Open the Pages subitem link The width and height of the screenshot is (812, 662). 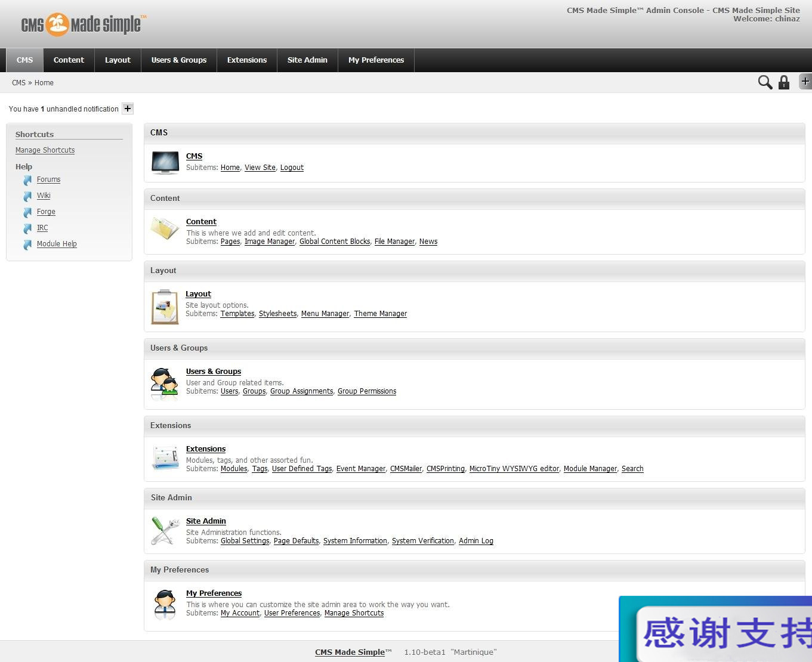pos(230,242)
